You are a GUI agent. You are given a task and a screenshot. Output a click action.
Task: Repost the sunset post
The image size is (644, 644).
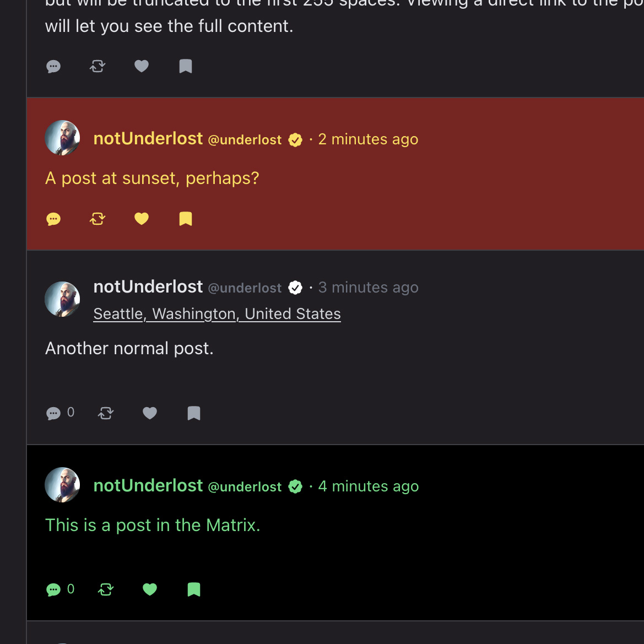[98, 219]
